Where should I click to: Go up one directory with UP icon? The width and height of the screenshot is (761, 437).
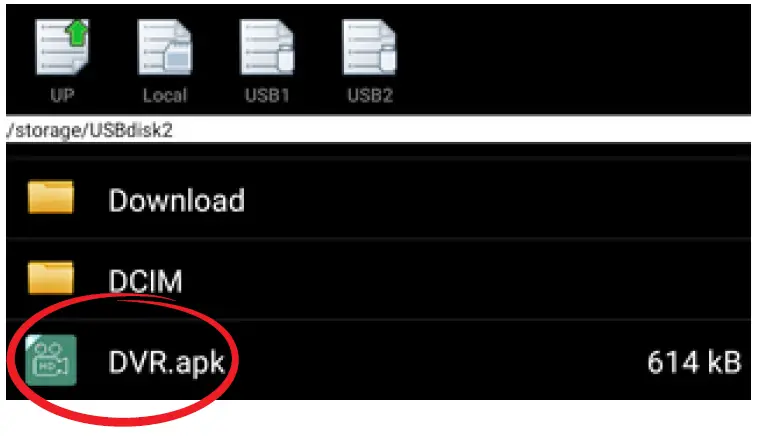[x=62, y=47]
